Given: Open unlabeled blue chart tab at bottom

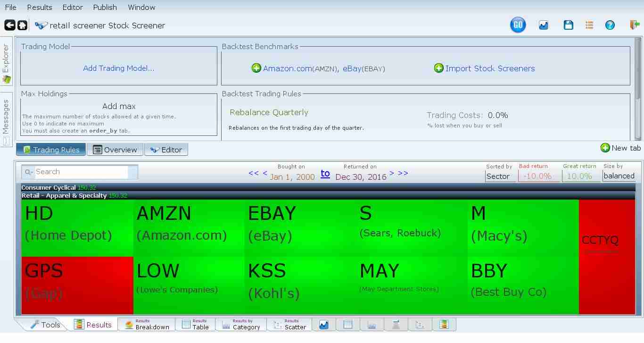Looking at the screenshot, I should click(x=324, y=325).
